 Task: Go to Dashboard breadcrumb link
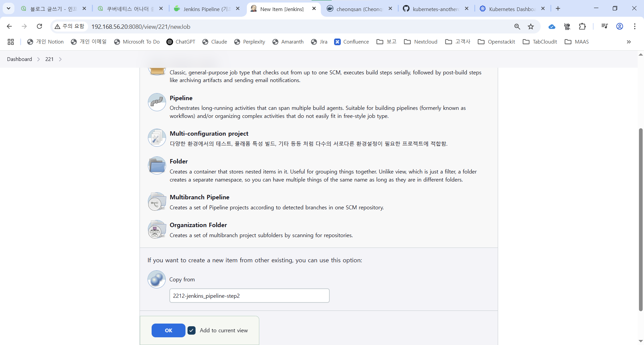pos(19,59)
